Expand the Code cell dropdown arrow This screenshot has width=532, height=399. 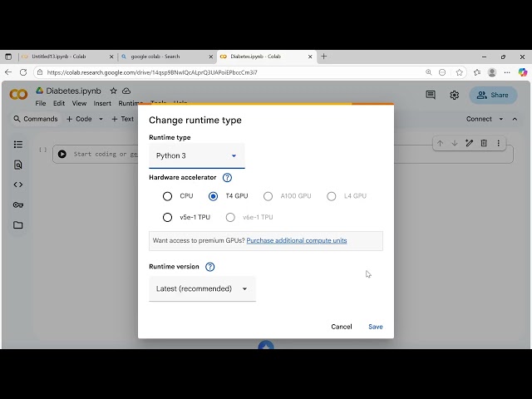coord(101,119)
